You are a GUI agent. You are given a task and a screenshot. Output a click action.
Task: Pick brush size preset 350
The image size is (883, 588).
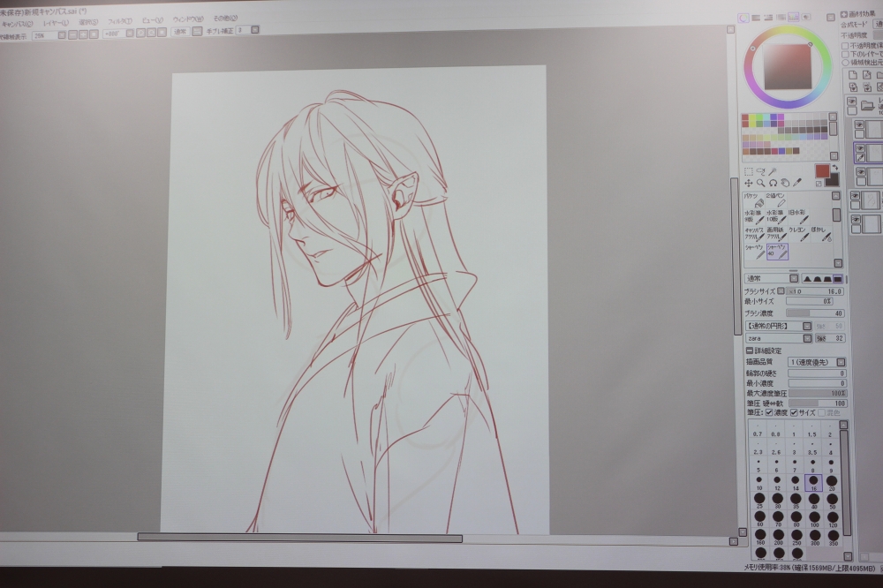pos(833,536)
